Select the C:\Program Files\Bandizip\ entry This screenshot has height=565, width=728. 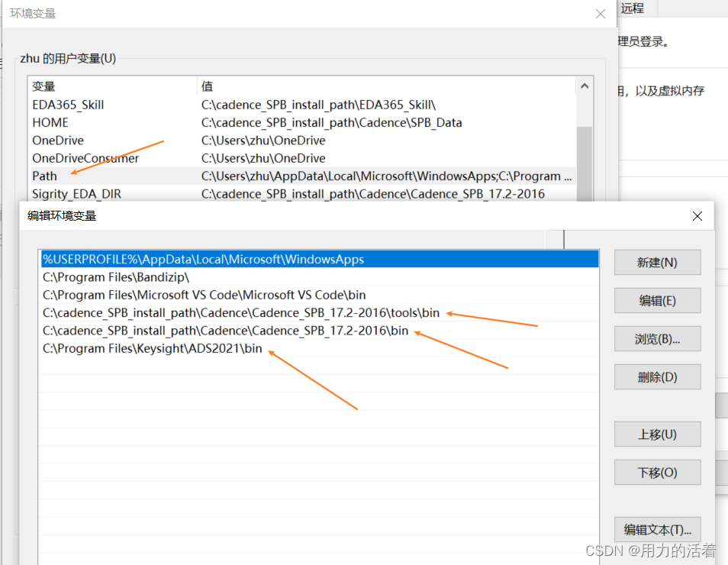point(320,277)
